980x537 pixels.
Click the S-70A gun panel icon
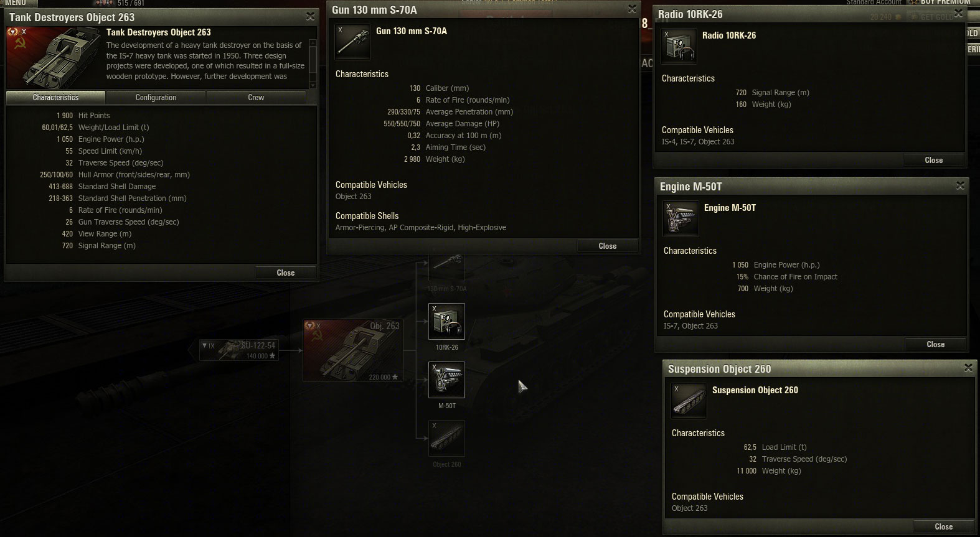pyautogui.click(x=352, y=42)
